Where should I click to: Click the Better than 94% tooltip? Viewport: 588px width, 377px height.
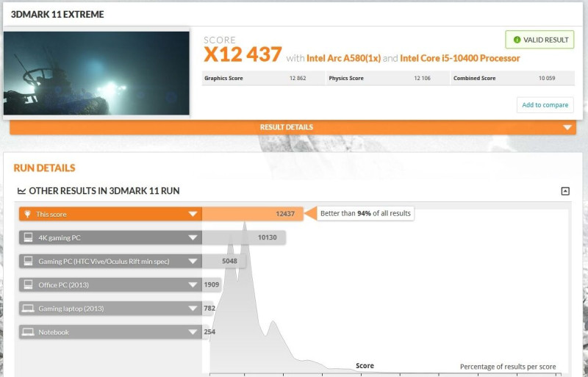365,213
